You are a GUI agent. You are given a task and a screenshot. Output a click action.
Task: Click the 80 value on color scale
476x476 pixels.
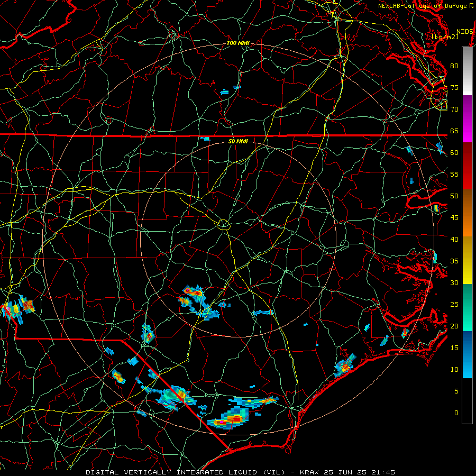454,66
